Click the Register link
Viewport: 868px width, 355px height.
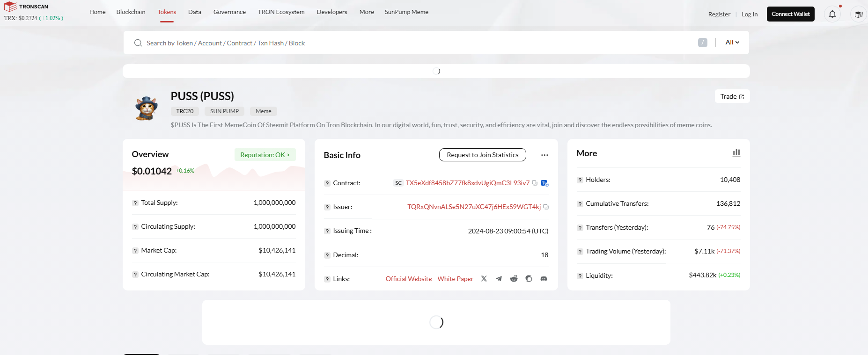tap(719, 14)
